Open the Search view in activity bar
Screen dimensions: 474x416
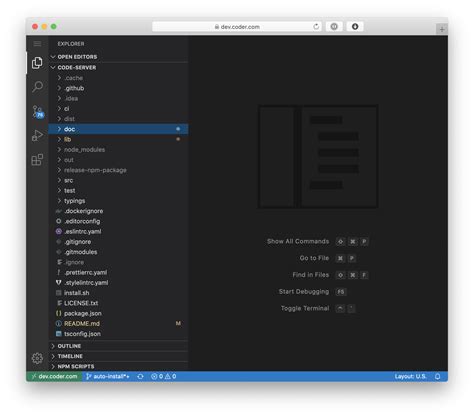[37, 87]
